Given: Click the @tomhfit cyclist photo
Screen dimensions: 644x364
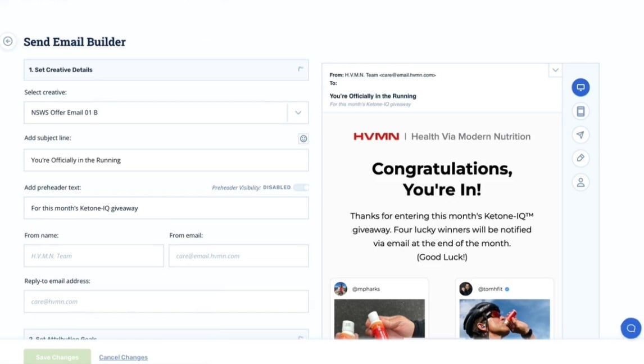Looking at the screenshot, I should [x=505, y=319].
